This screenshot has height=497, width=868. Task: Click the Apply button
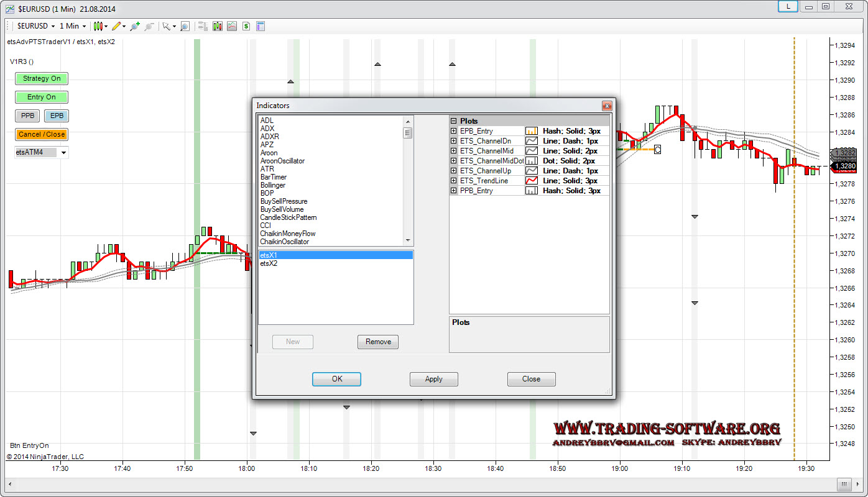[x=433, y=379]
